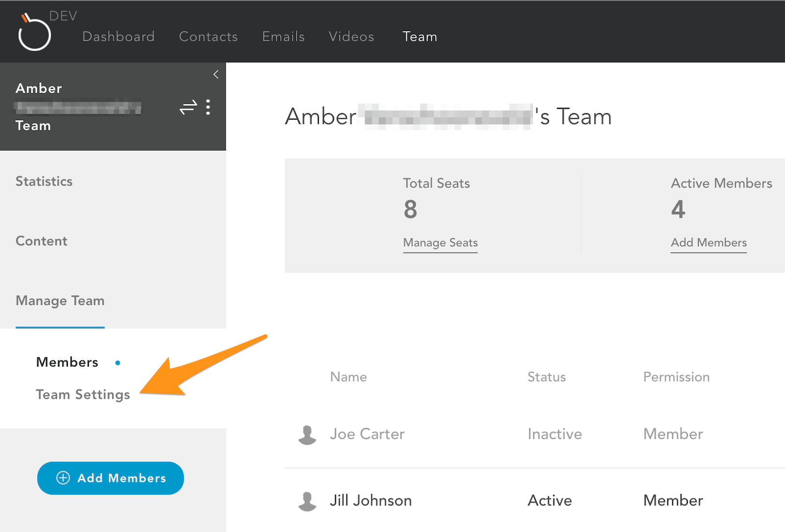
Task: Click the Total Seats value 8
Action: pos(411,209)
